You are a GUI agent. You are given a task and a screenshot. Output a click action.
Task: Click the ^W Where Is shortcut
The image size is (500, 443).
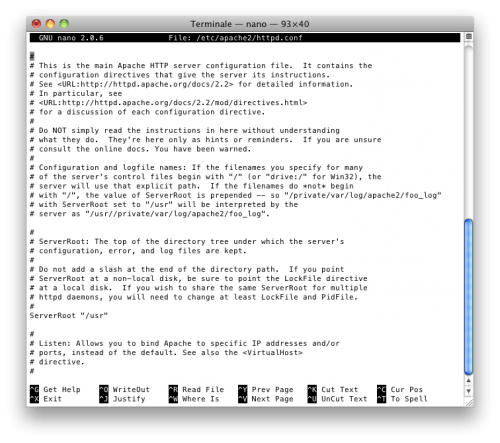click(194, 399)
